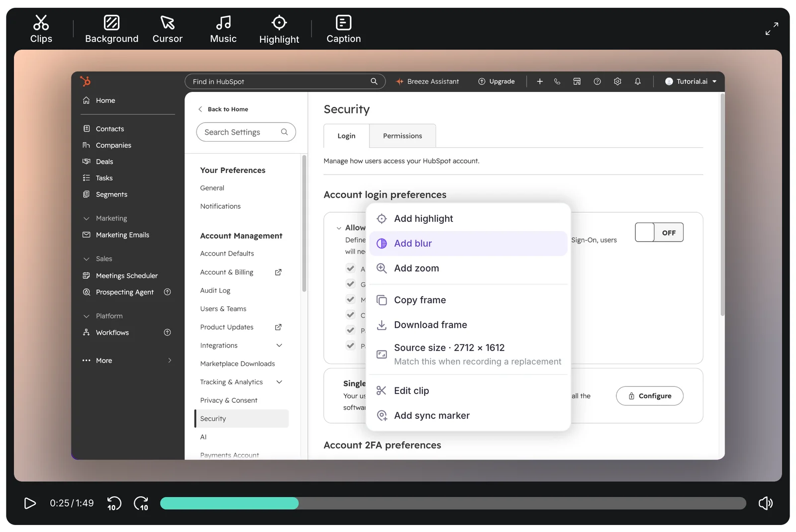Play the video
Image resolution: width=796 pixels, height=532 pixels.
coord(30,503)
